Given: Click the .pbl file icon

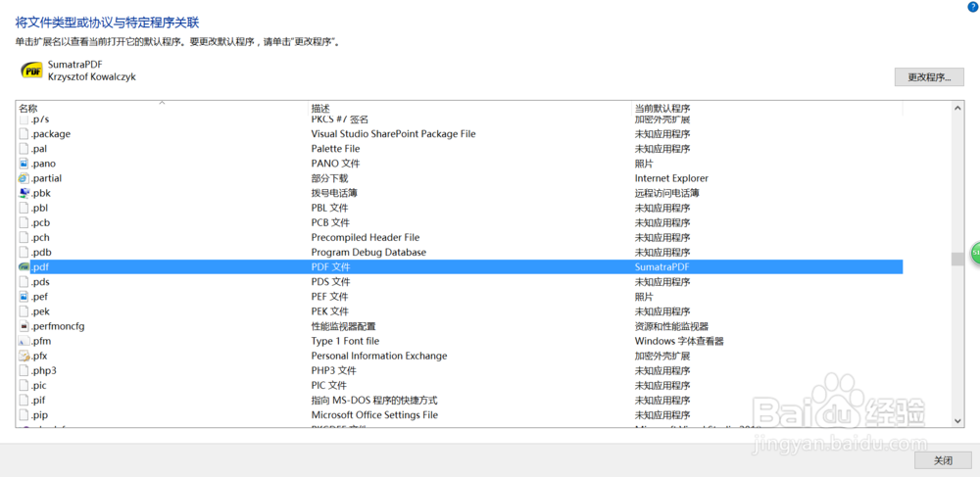Looking at the screenshot, I should point(24,208).
